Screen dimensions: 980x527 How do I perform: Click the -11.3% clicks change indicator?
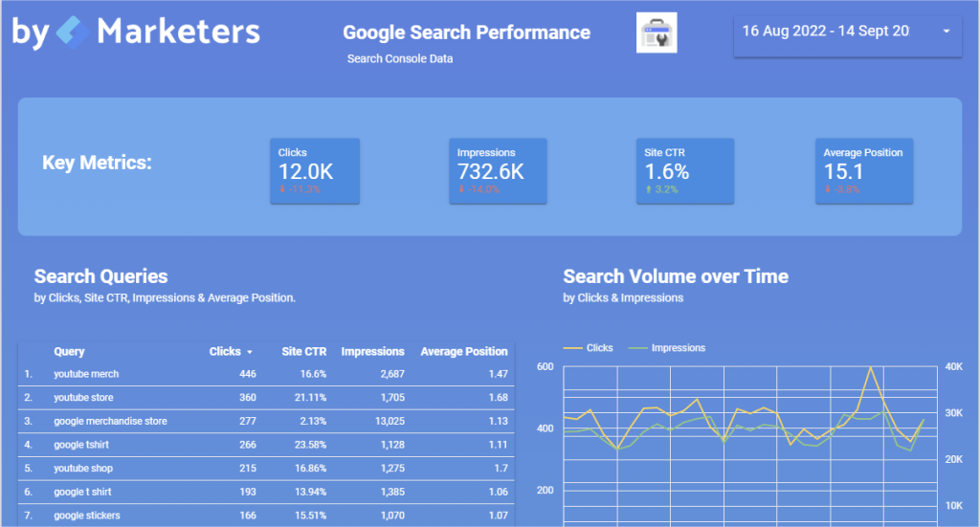300,189
